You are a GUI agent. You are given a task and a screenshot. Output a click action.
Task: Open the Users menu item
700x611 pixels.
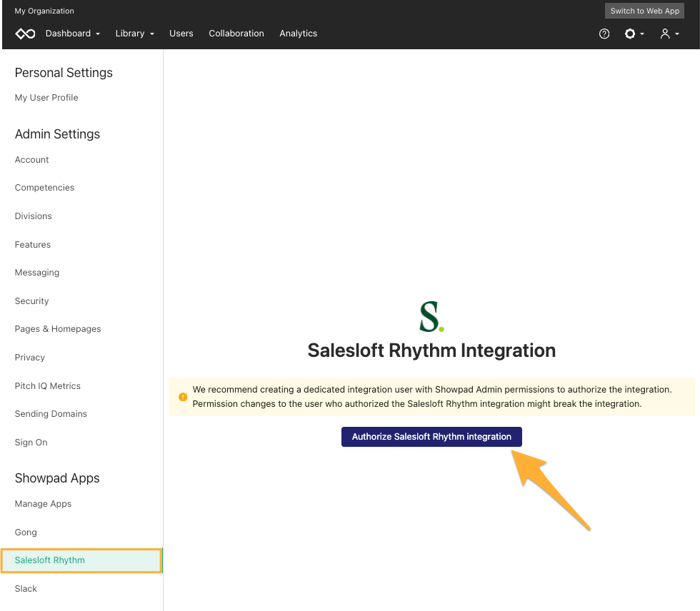(x=181, y=34)
